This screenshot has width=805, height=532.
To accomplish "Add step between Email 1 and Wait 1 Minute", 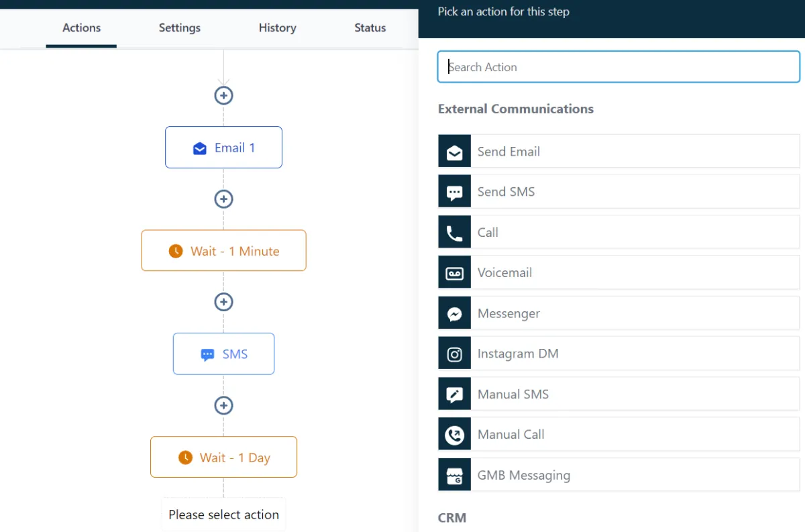I will pos(223,199).
